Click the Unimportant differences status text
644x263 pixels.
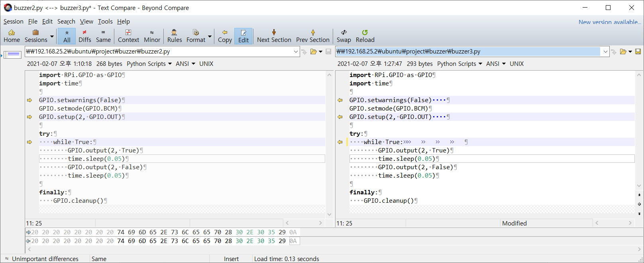coord(45,259)
